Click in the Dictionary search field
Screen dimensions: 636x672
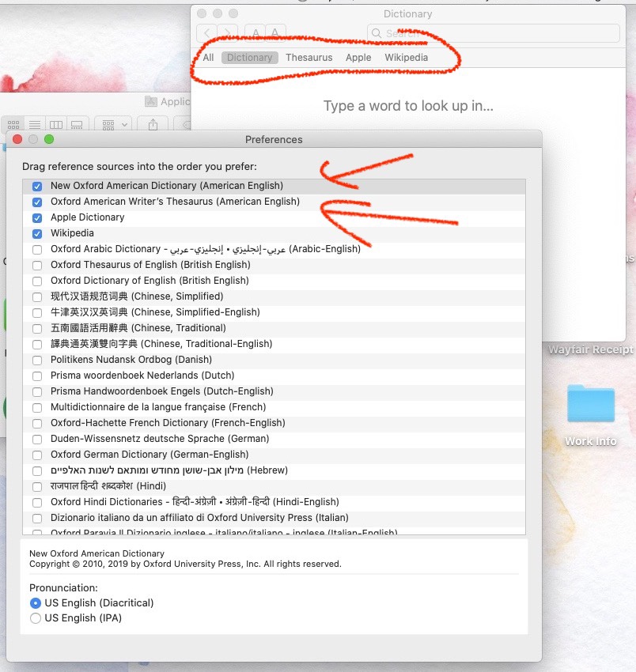tap(493, 33)
